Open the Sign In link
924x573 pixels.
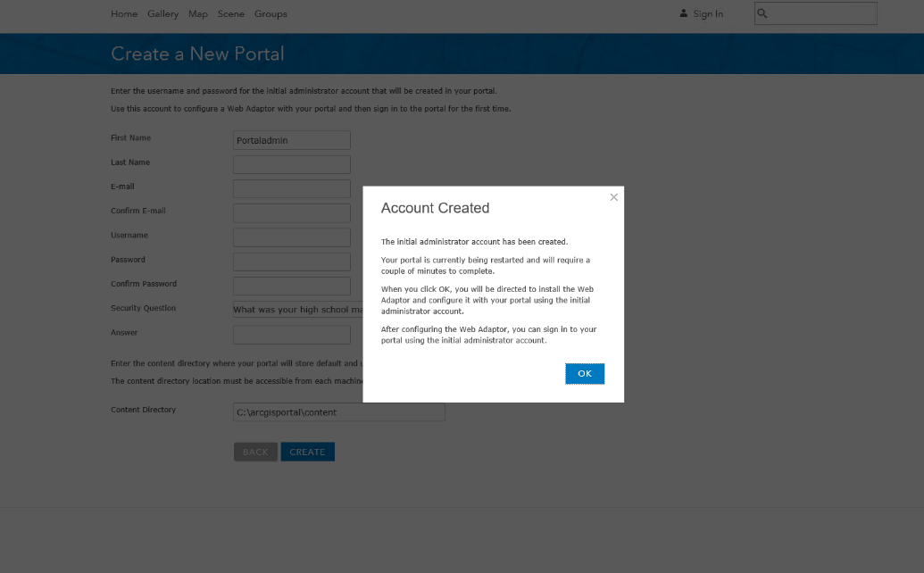(708, 14)
